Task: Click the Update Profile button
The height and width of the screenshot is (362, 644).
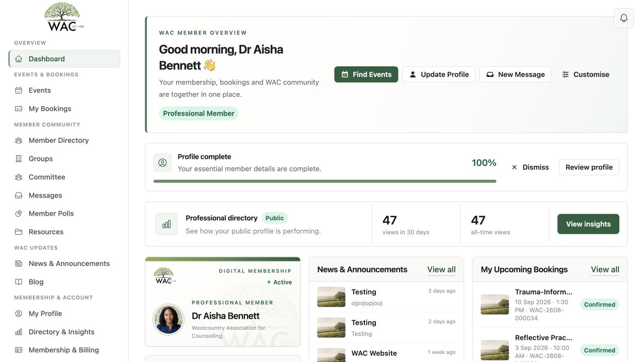Action: pyautogui.click(x=439, y=74)
